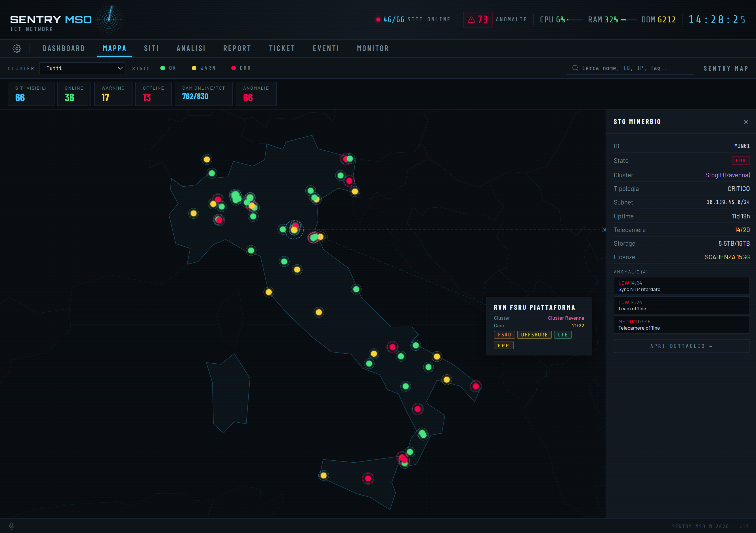Viewport: 756px width, 533px height.
Task: Click the Apri Dettaglio button
Action: click(x=682, y=346)
